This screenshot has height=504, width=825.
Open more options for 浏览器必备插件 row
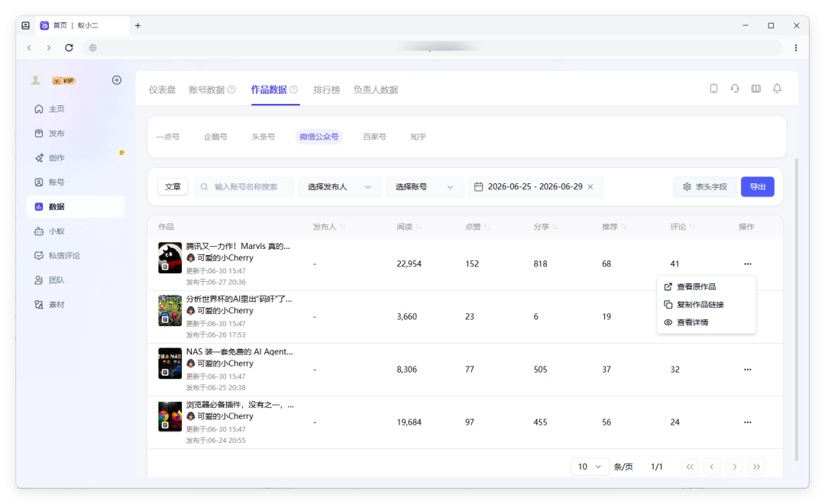[748, 422]
